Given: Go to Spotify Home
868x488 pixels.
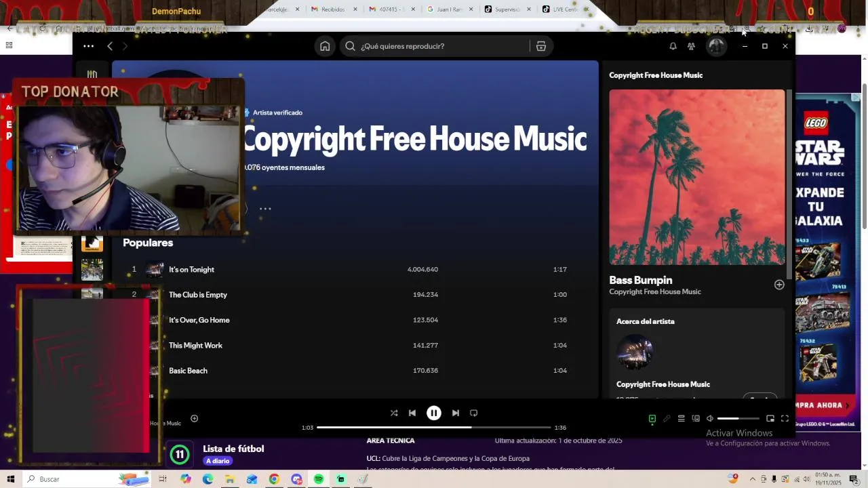Looking at the screenshot, I should click(x=325, y=46).
